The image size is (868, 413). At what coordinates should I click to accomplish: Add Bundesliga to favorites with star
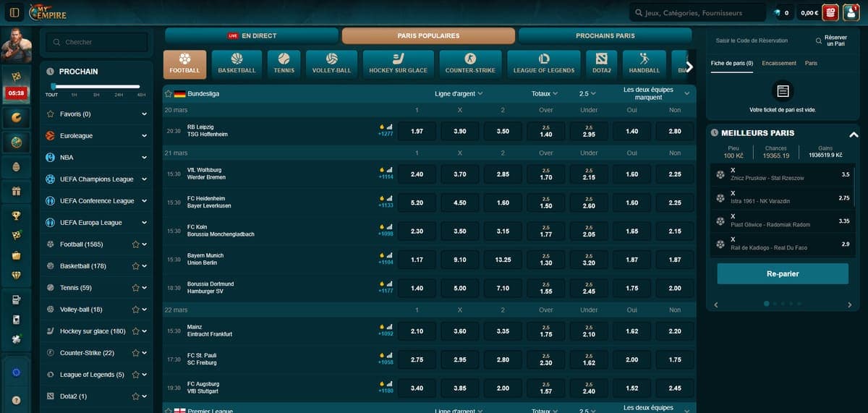[168, 94]
